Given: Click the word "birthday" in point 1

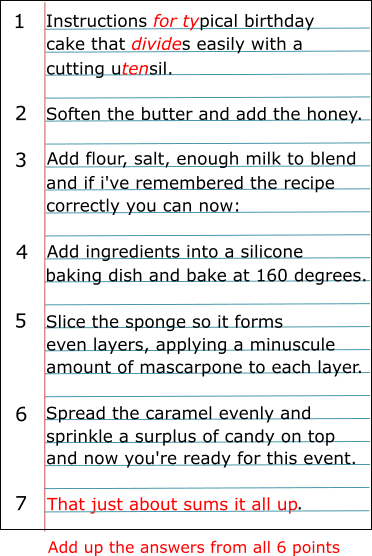Looking at the screenshot, I should (x=279, y=22).
